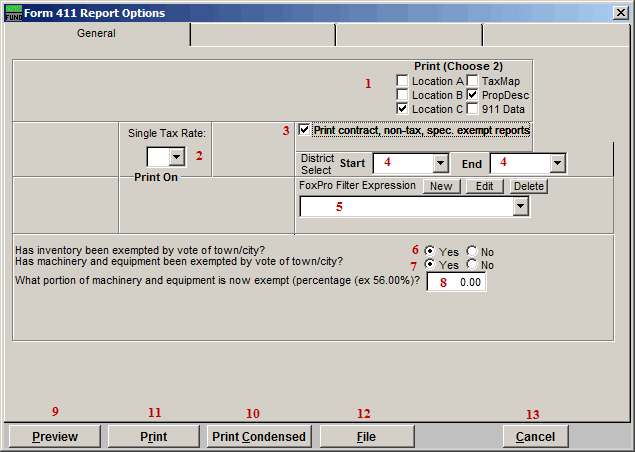Image resolution: width=635 pixels, height=452 pixels.
Task: Enable the Location B checkbox
Action: point(402,94)
